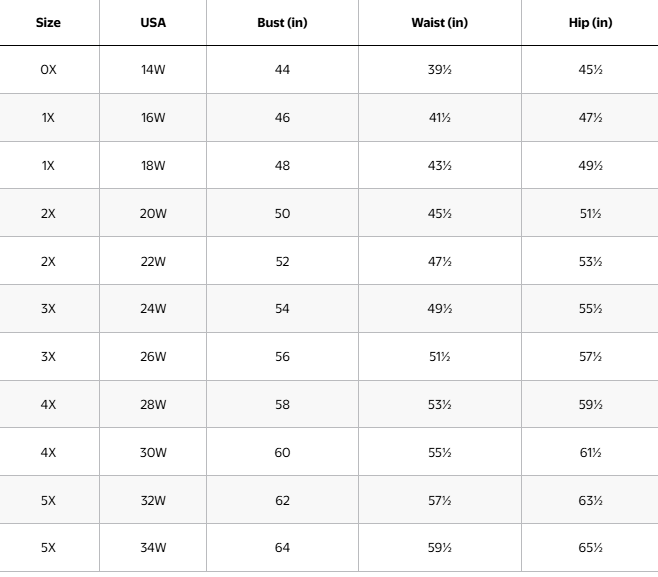Select the 24W USA size cell

tap(153, 309)
